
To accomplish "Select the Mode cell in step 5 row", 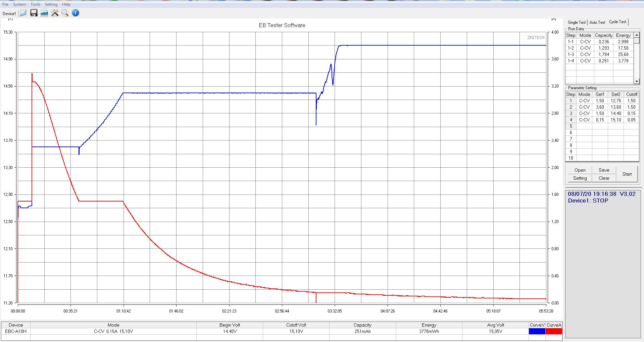I will point(584,126).
